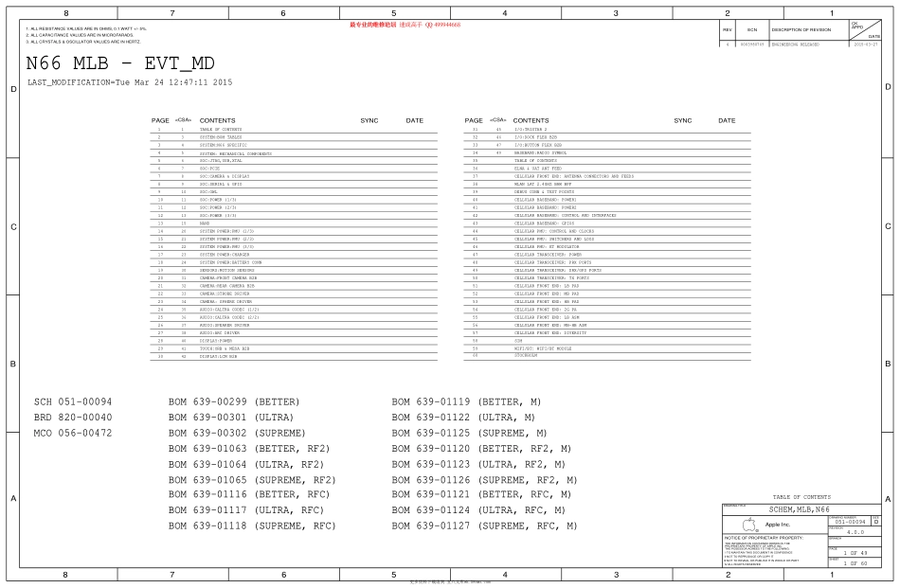This screenshot has height=588, width=900.
Task: Click the Apple logo in title block
Action: coord(749,525)
